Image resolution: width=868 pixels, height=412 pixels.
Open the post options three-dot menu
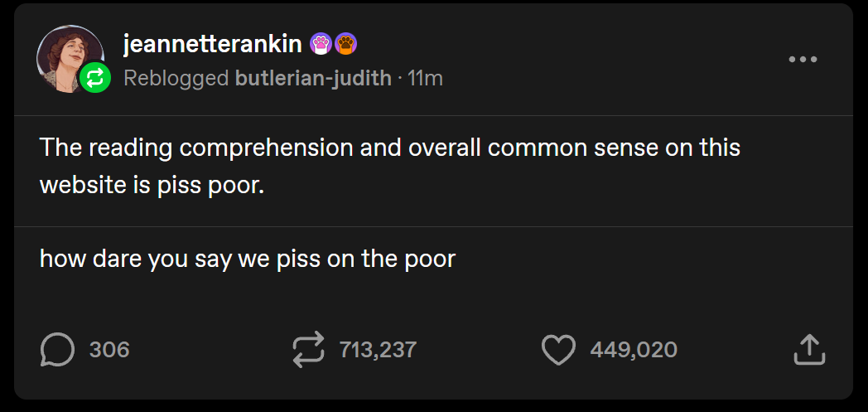(803, 60)
